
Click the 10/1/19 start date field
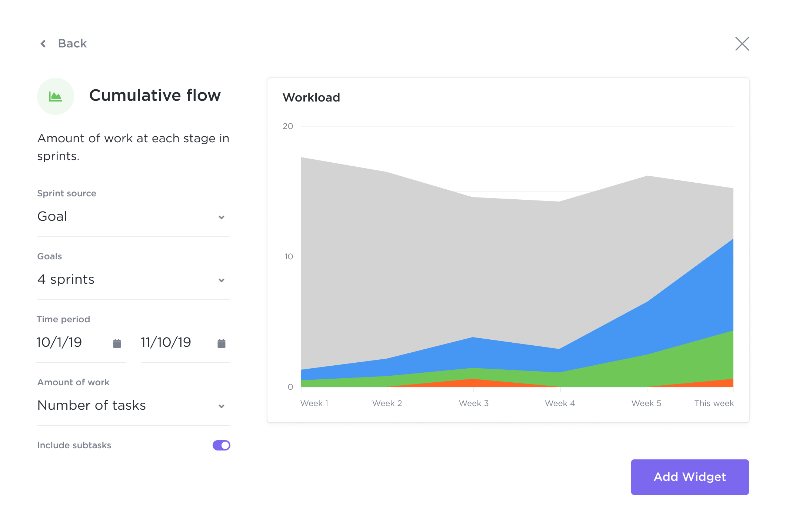coord(59,342)
